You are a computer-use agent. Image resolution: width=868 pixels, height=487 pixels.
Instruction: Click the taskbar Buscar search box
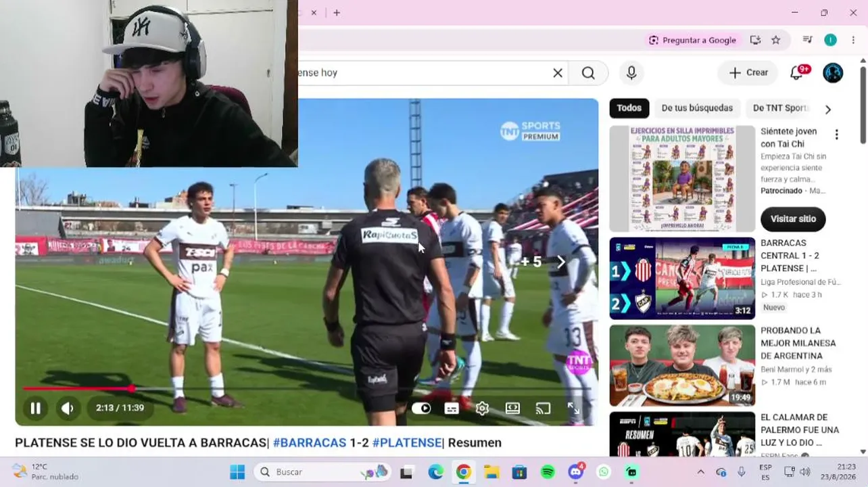[323, 472]
